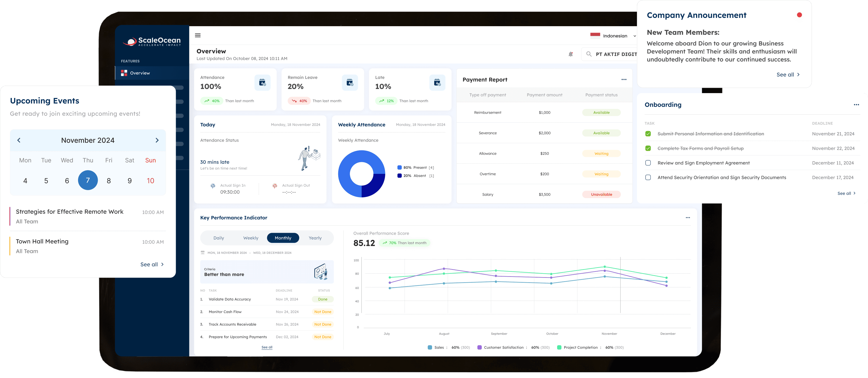Click the Remain Leave calendar icon
868x378 pixels.
[349, 82]
